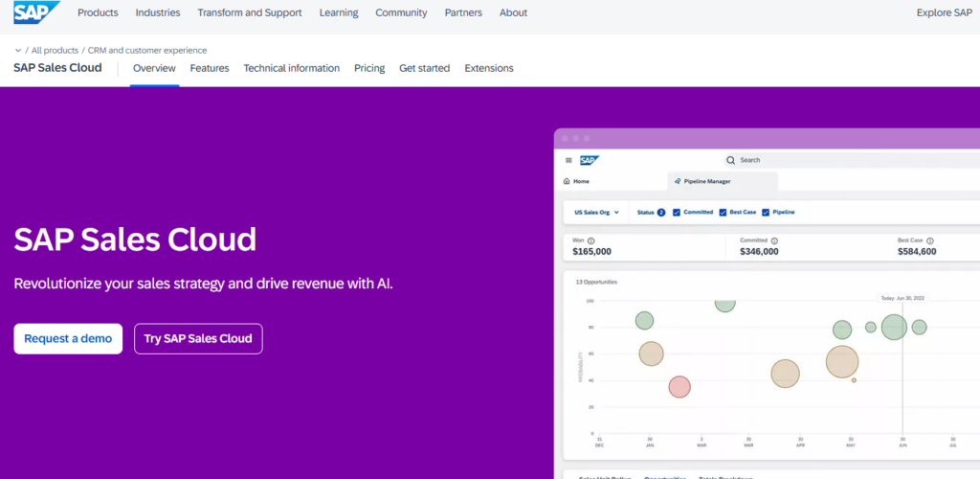Click green bubble at top near March

[x=725, y=305]
